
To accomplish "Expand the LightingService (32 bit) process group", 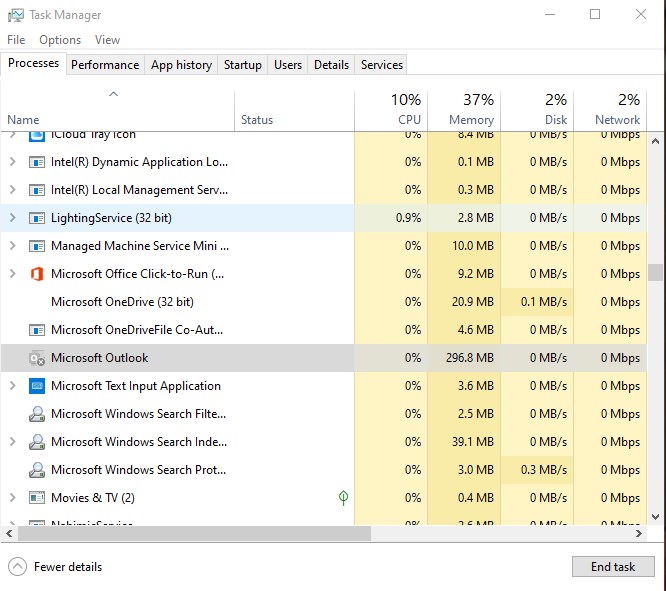I will tap(13, 218).
